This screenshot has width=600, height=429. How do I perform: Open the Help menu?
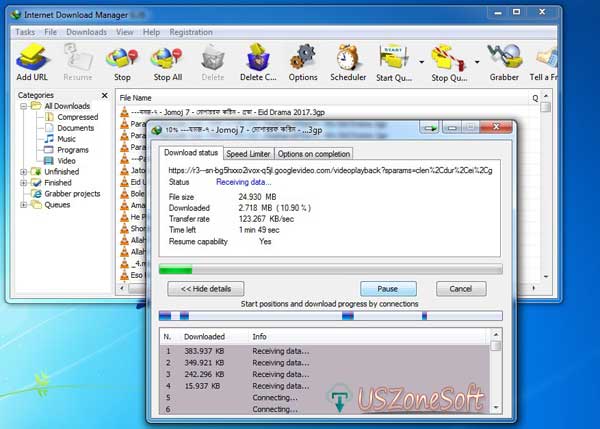[x=151, y=32]
